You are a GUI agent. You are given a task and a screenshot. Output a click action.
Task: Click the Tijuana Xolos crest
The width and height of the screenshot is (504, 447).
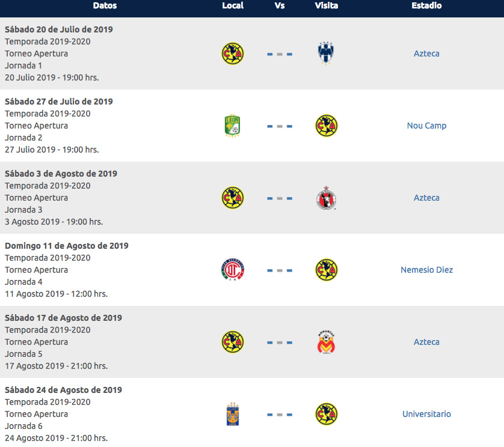[326, 198]
